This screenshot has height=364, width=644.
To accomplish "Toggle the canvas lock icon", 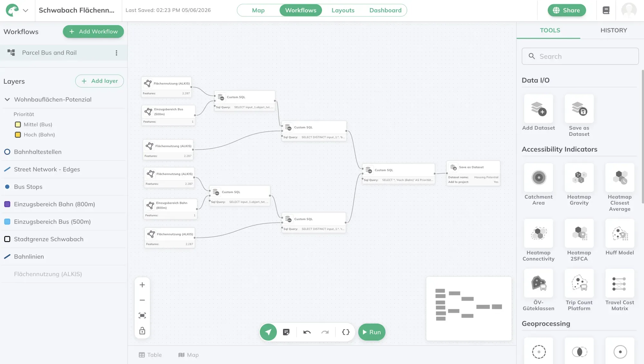I will point(142,331).
